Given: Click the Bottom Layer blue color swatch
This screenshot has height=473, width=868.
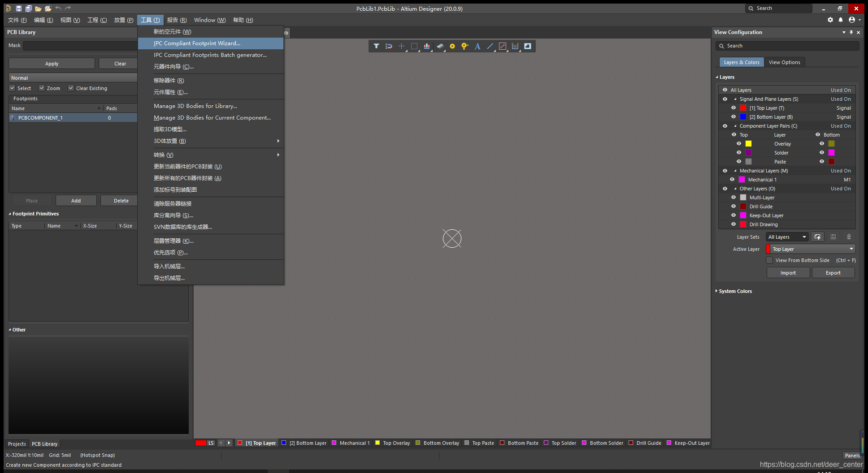Looking at the screenshot, I should click(743, 117).
